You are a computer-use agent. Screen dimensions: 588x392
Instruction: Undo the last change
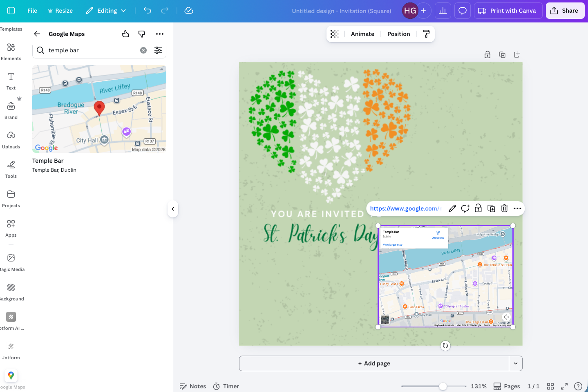click(147, 11)
